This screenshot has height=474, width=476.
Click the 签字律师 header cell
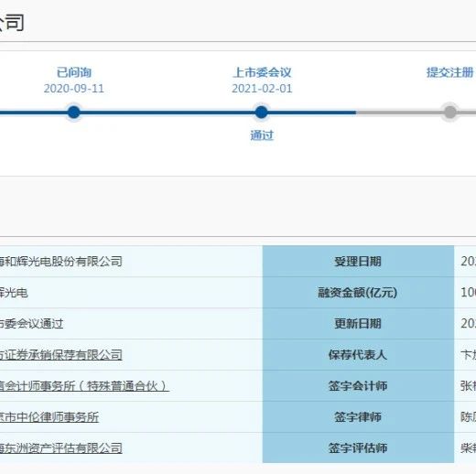(358, 417)
